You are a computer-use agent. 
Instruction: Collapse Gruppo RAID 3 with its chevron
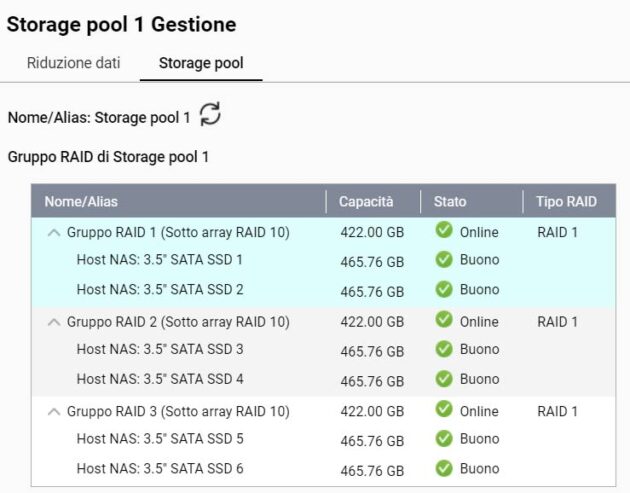(x=54, y=412)
